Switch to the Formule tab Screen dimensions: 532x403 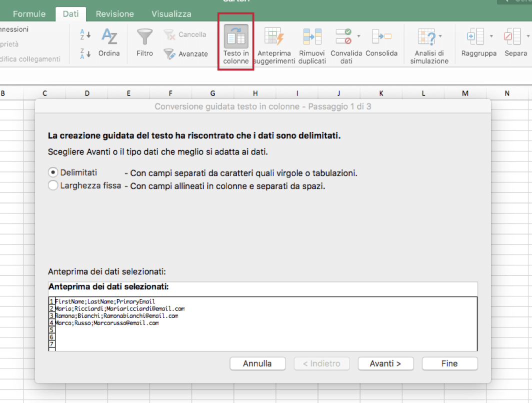tap(29, 14)
